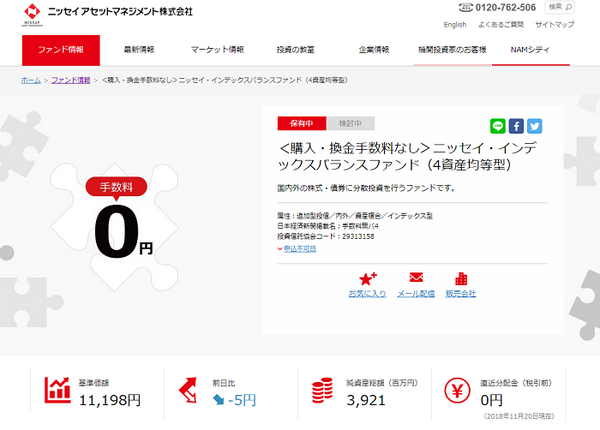Click the magnifier search icon
The width and height of the screenshot is (600, 430).
pos(569,7)
